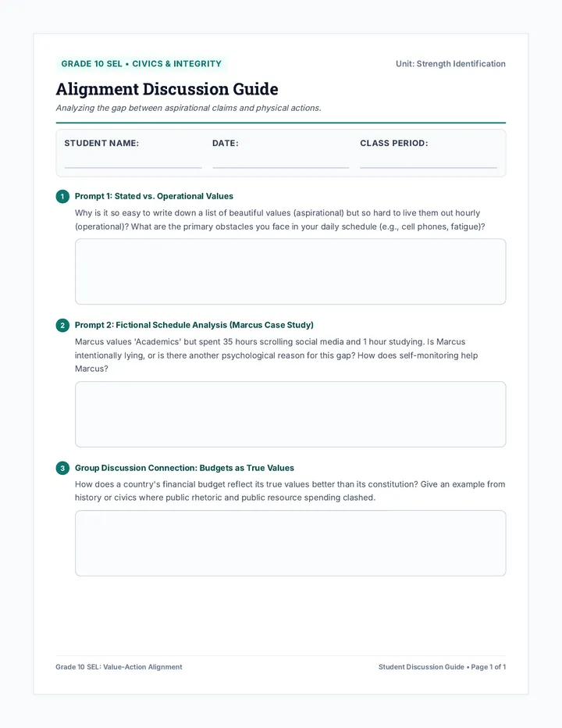Click the number 2 circle badge

[x=62, y=326]
